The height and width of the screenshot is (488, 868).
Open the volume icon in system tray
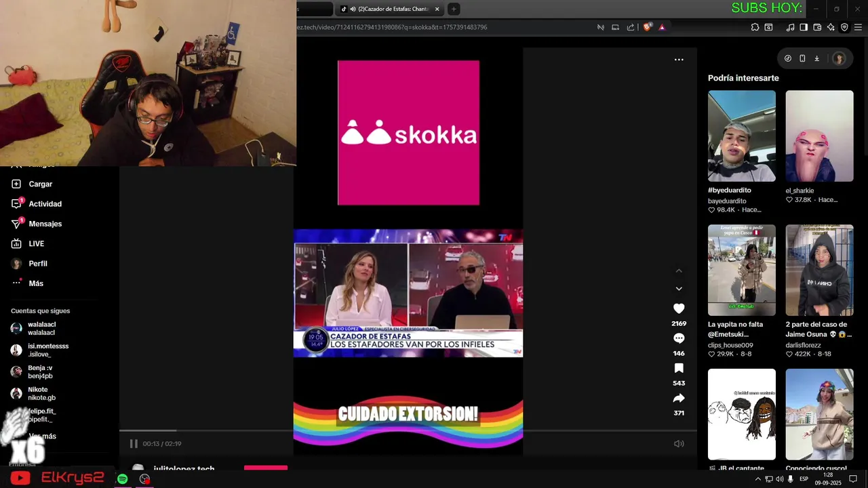[x=780, y=479]
